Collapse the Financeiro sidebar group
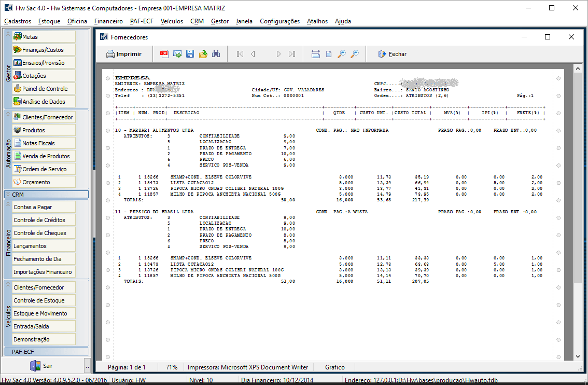The width and height of the screenshot is (588, 385). pyautogui.click(x=8, y=204)
